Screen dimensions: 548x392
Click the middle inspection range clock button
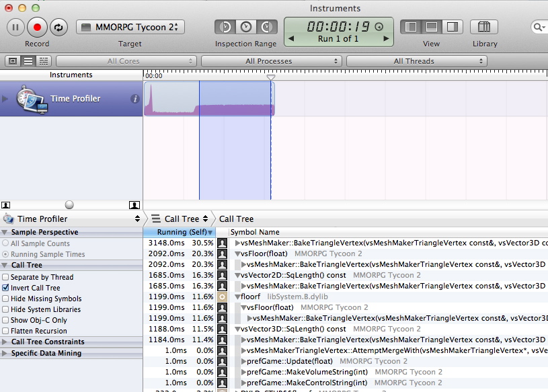click(x=246, y=27)
